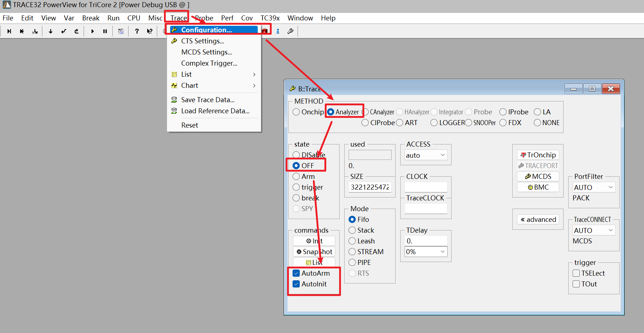Open the ACCESS auto dropdown
Viewport: 644px width, 333px height.
pos(426,155)
